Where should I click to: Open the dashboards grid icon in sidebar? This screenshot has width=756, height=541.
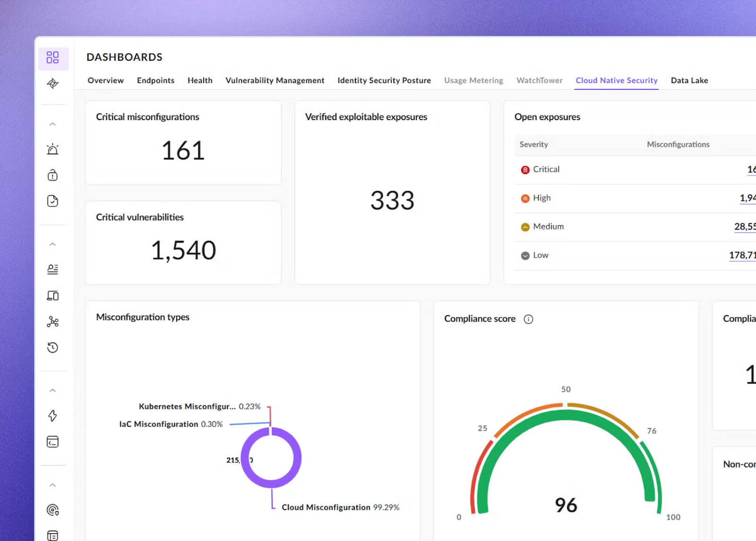click(52, 58)
